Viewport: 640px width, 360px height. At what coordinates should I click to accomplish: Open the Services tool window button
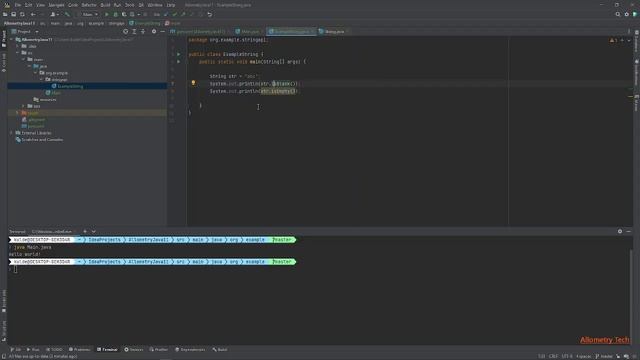click(x=134, y=349)
